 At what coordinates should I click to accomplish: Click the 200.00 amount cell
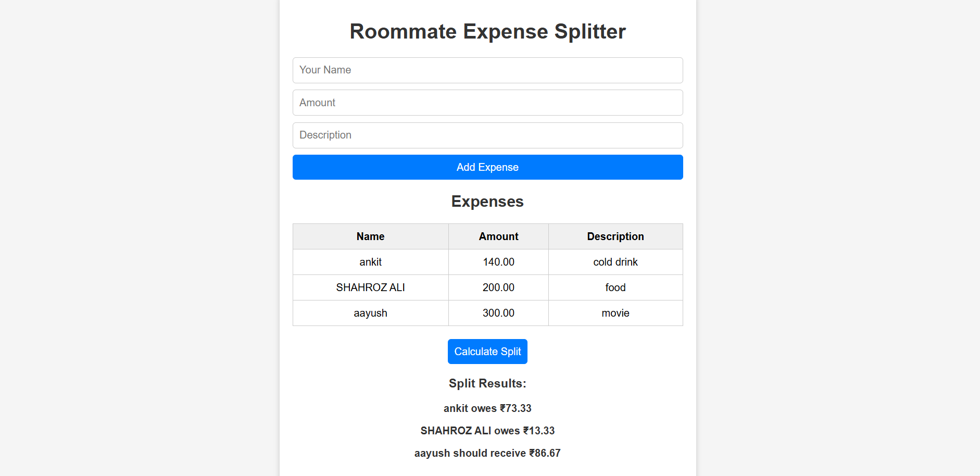(x=498, y=287)
